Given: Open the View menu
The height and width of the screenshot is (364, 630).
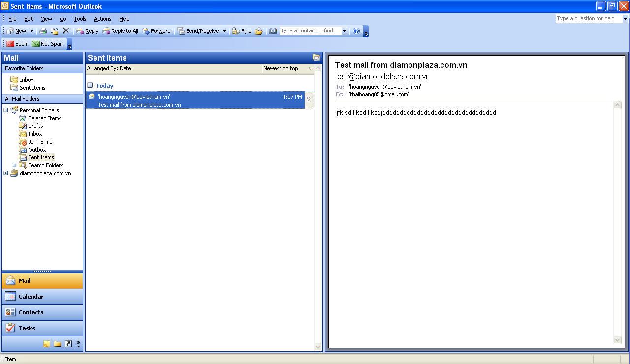Looking at the screenshot, I should 46,19.
